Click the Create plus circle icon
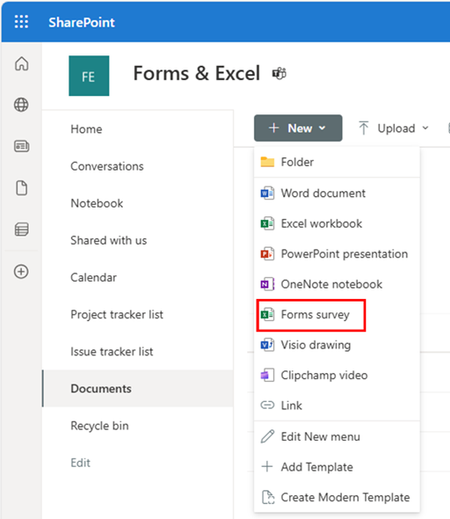The height and width of the screenshot is (519, 450). (x=21, y=271)
